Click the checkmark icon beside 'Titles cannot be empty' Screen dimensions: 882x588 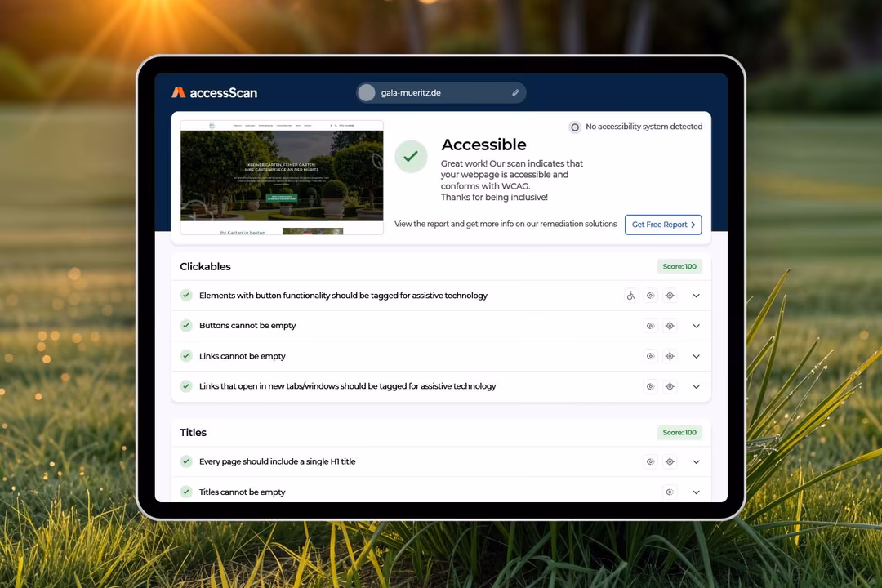click(186, 492)
